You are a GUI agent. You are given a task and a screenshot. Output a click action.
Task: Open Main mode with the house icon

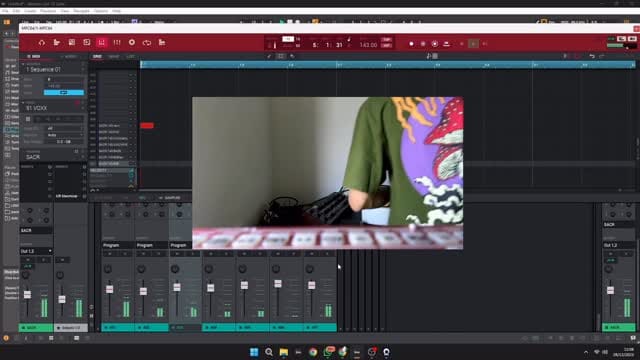pyautogui.click(x=42, y=42)
